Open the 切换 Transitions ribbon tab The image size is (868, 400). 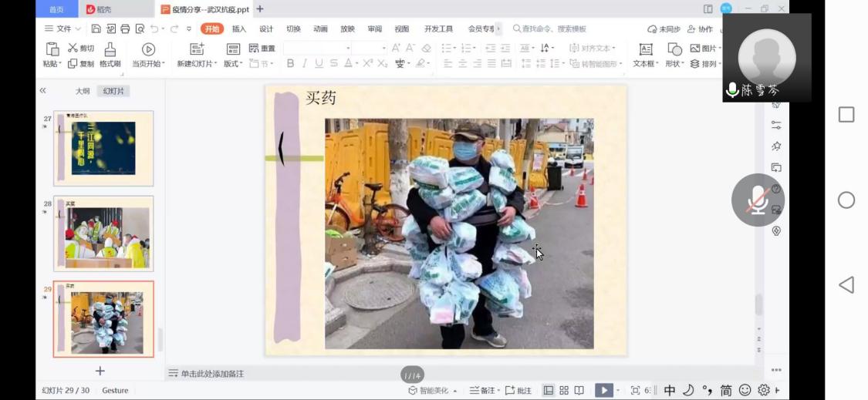(293, 29)
